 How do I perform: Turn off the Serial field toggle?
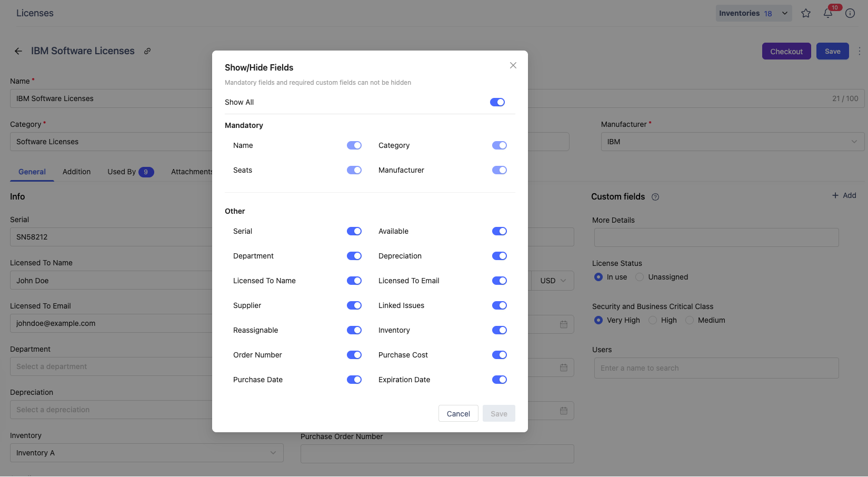[354, 231]
